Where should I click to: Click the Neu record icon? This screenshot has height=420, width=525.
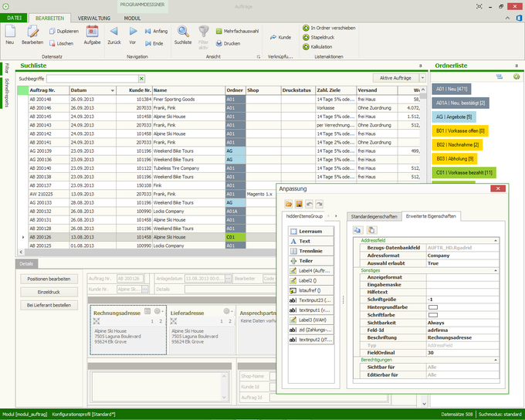[10, 31]
